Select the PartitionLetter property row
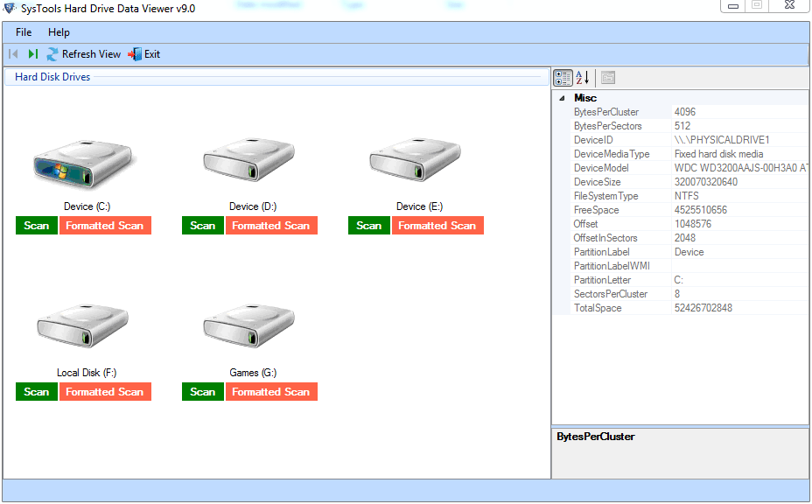This screenshot has height=504, width=812. pyautogui.click(x=689, y=280)
